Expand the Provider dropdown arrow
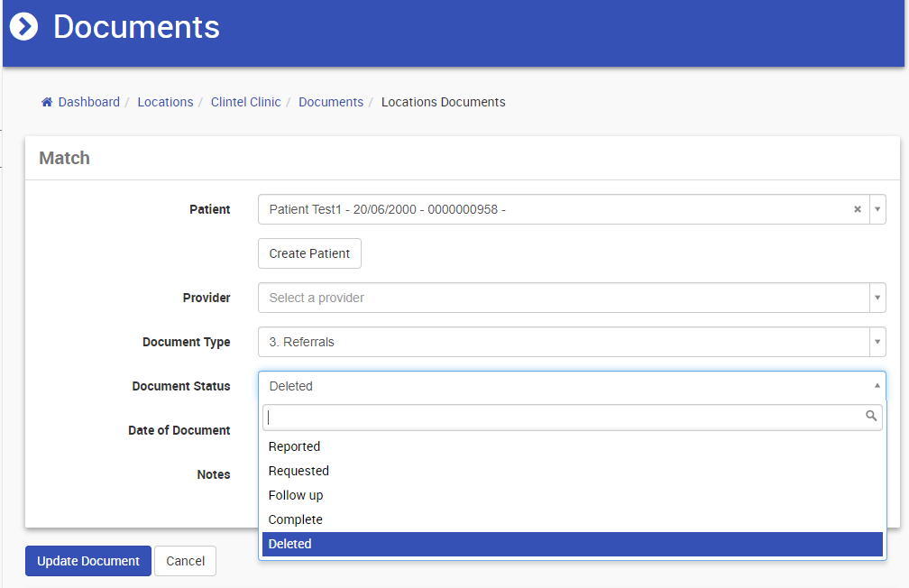Screen dimensions: 909x588 tap(877, 298)
